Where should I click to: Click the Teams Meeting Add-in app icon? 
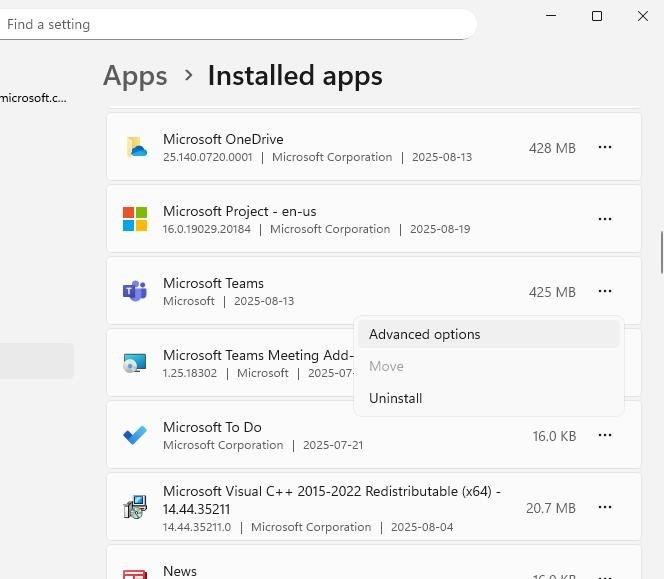(x=135, y=363)
